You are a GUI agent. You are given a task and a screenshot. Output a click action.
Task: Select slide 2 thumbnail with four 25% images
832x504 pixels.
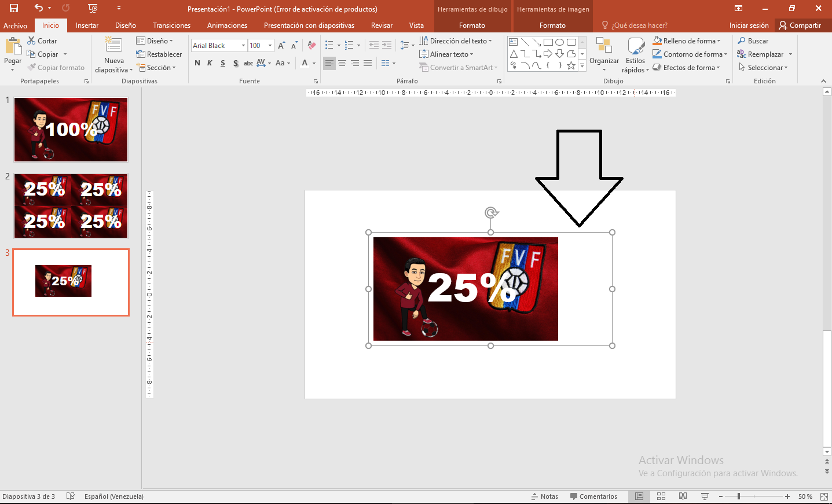(x=71, y=206)
